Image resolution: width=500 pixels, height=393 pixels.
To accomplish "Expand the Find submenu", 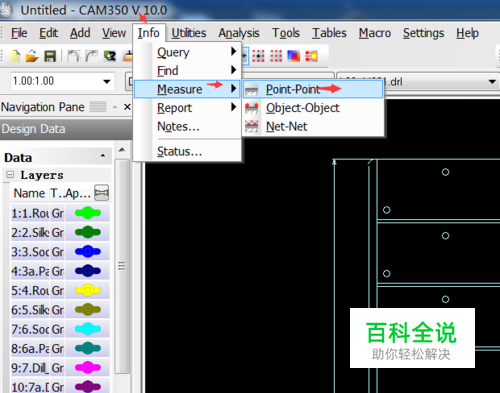I will (x=187, y=70).
